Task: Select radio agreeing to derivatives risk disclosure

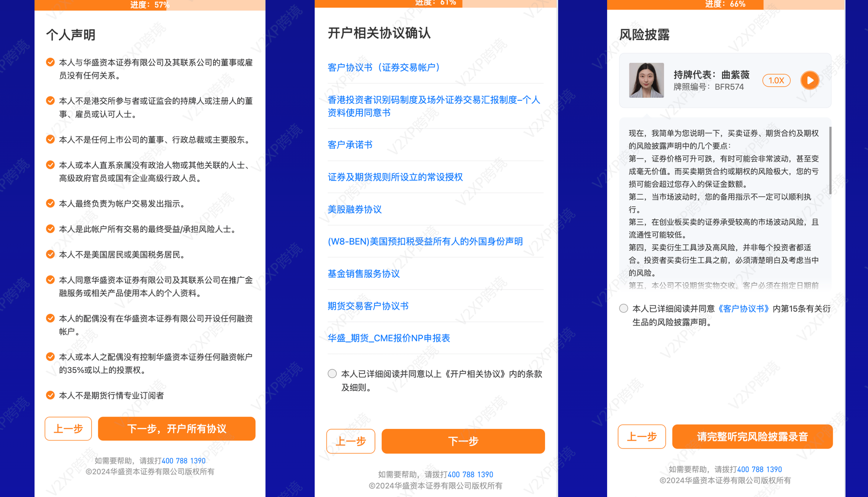Action: [x=623, y=309]
